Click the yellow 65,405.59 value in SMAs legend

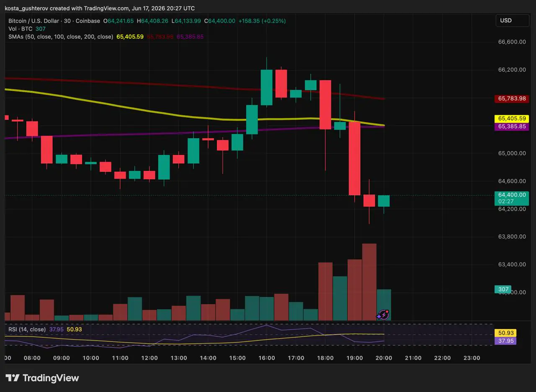point(130,37)
